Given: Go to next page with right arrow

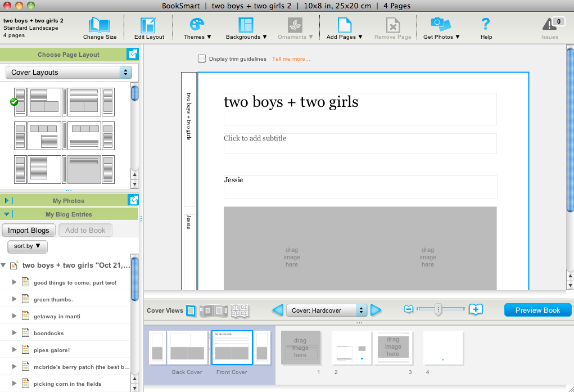Looking at the screenshot, I should (376, 310).
